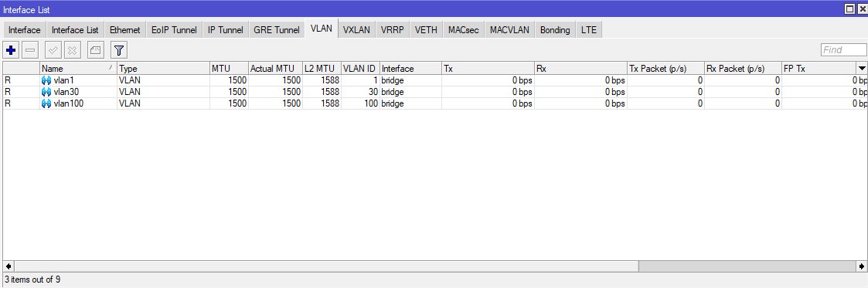Viewport: 868px width, 288px height.
Task: Click the vlan100 interface icon
Action: click(46, 103)
